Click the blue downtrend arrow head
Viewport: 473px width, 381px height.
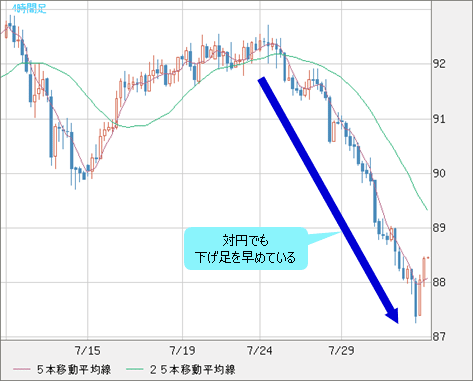(393, 316)
